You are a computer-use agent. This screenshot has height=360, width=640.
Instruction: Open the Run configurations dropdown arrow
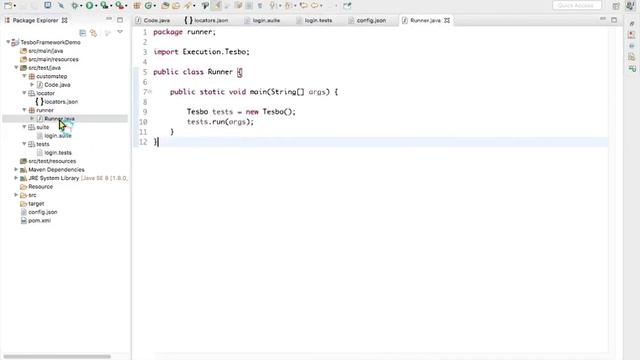[96, 6]
